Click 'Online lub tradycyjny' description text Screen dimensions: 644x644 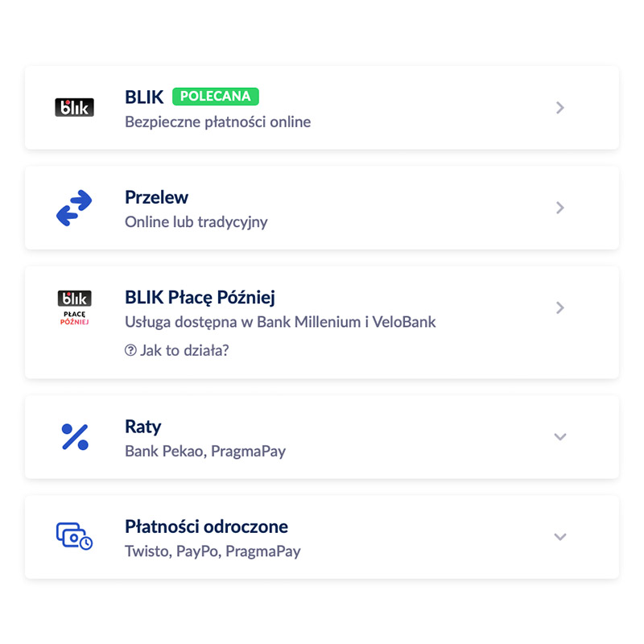pos(196,222)
